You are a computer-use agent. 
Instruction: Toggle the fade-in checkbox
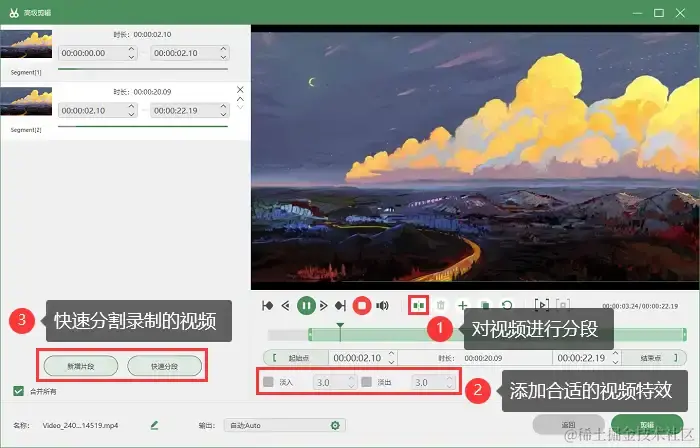pyautogui.click(x=268, y=382)
